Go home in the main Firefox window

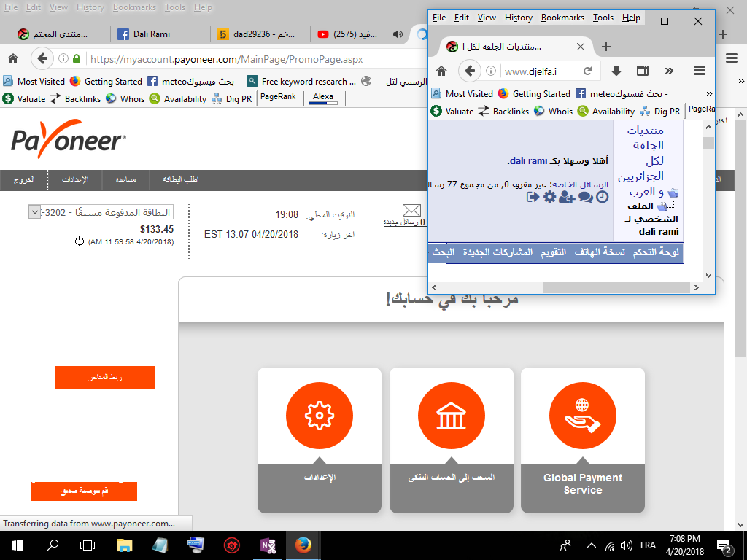[x=13, y=58]
